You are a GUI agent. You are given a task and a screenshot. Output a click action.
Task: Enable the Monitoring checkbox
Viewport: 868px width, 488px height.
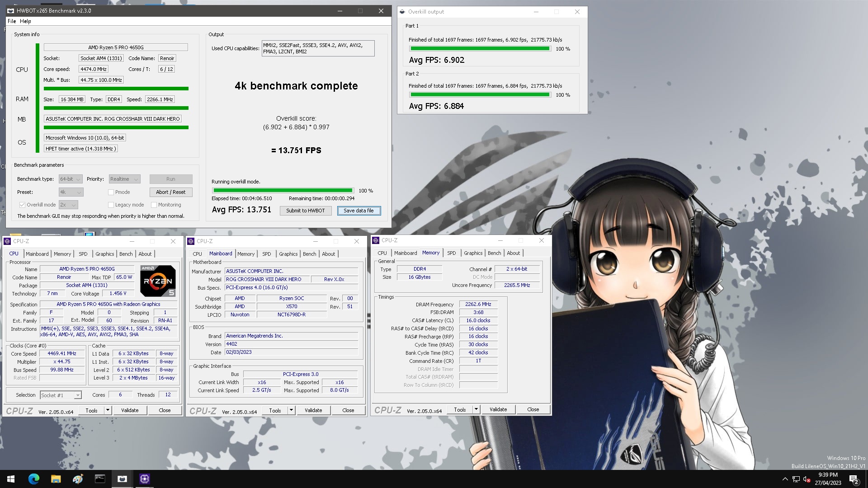pyautogui.click(x=154, y=205)
